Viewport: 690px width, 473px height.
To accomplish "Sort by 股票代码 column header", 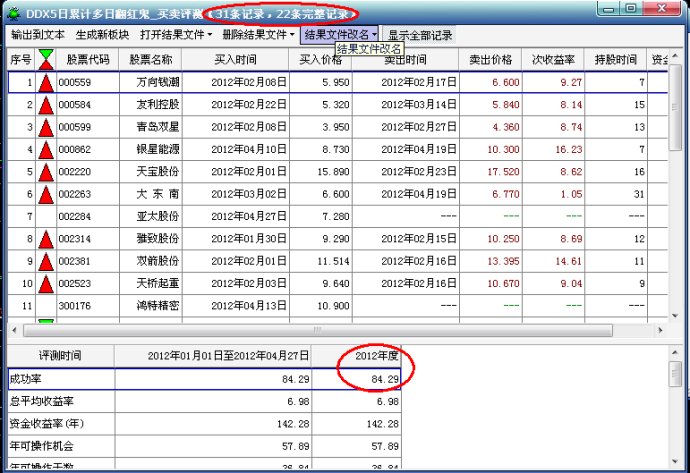I will pyautogui.click(x=88, y=59).
